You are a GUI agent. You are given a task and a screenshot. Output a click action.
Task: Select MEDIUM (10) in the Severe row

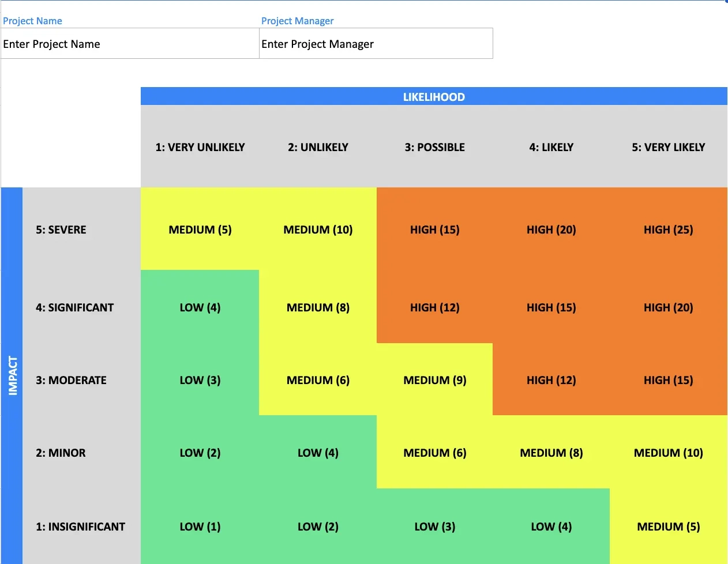click(x=318, y=230)
